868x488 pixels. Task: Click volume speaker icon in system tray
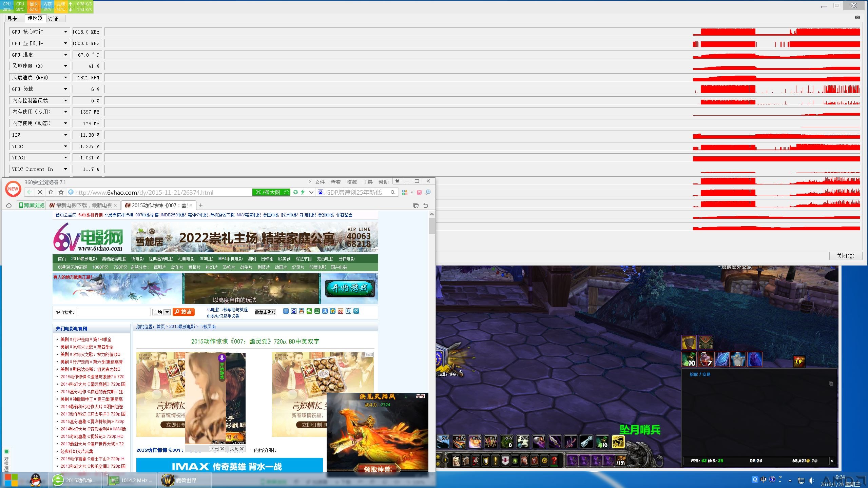pyautogui.click(x=811, y=481)
